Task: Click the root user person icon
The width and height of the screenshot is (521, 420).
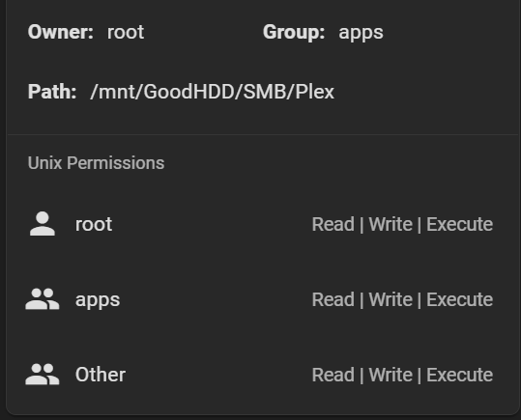Action: tap(43, 224)
